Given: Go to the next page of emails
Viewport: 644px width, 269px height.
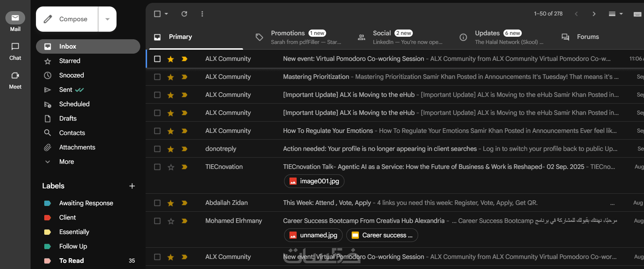Looking at the screenshot, I should 594,14.
